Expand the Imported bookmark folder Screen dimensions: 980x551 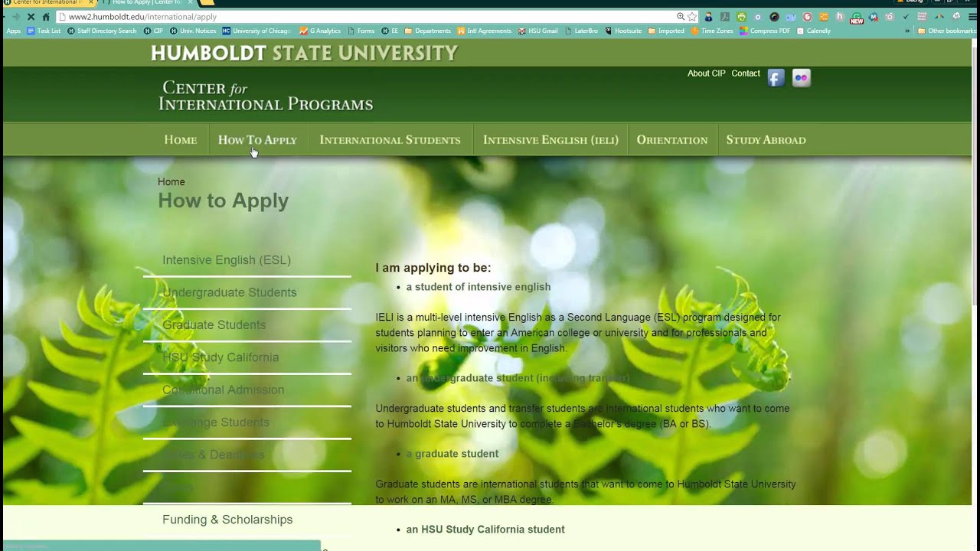coord(666,31)
